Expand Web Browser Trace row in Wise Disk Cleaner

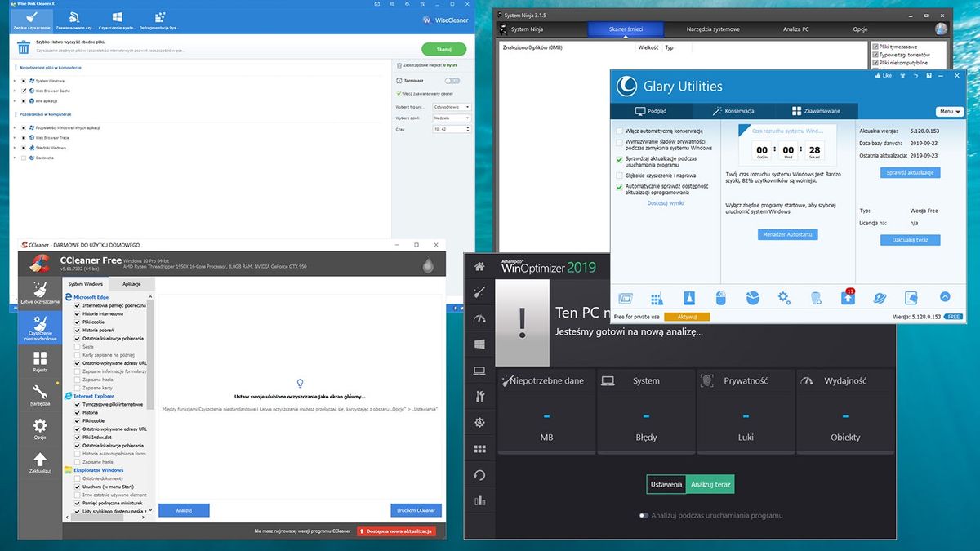14,138
